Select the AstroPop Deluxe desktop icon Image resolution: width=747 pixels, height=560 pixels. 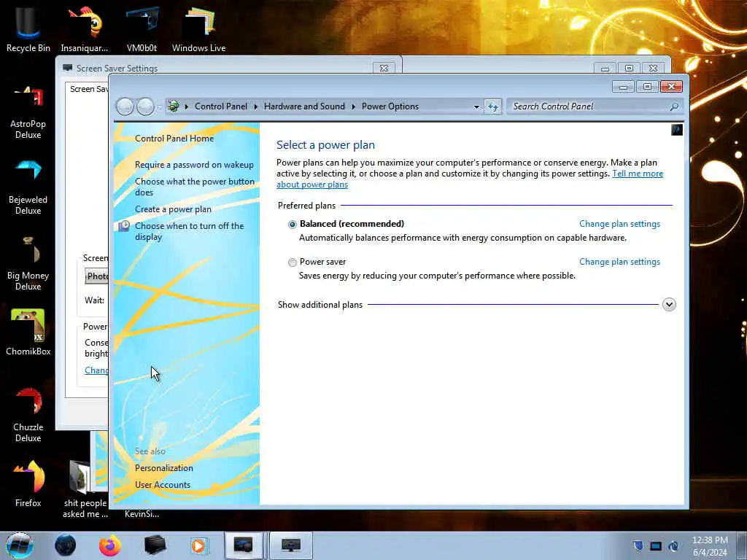[28, 112]
